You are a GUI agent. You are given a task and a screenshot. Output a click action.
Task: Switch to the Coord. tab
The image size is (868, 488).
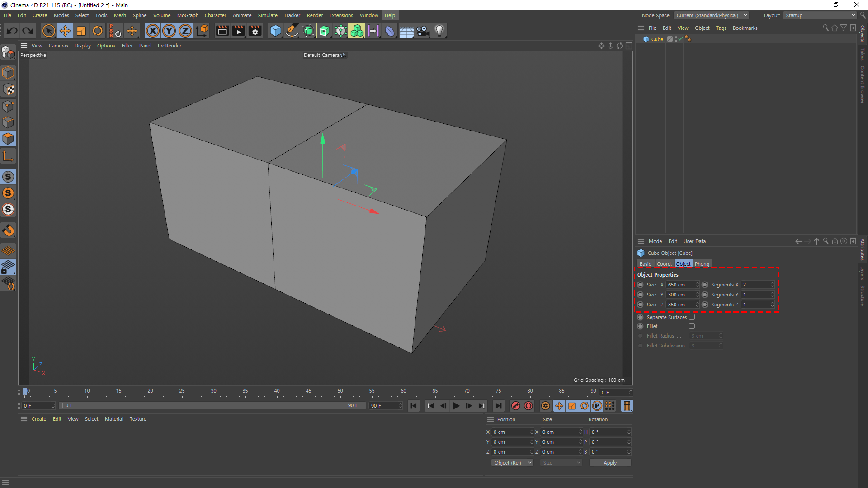click(664, 264)
